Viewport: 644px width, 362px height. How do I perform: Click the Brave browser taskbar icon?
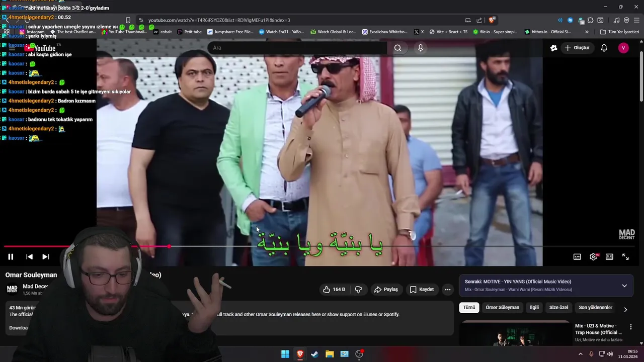click(x=300, y=354)
